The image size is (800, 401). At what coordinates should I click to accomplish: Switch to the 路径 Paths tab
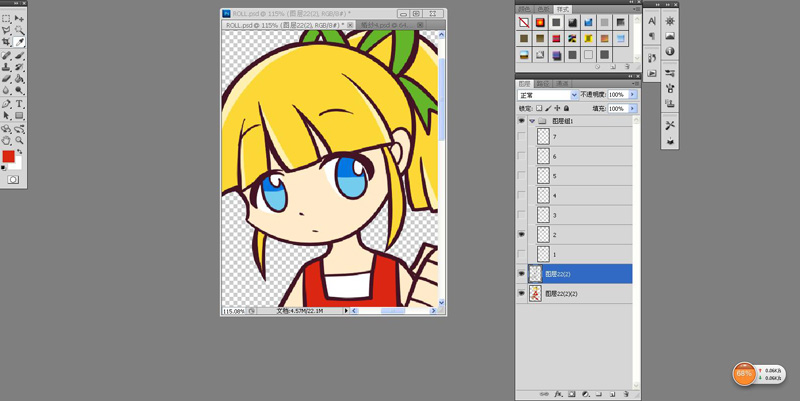543,84
